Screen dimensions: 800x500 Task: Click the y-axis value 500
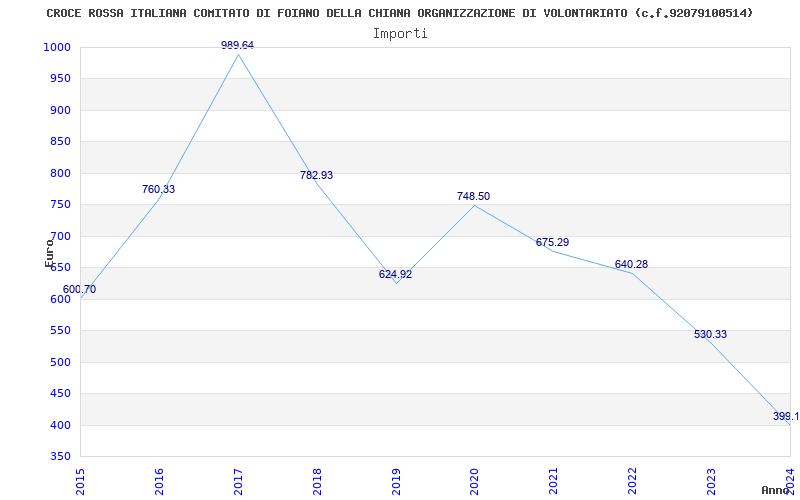(x=60, y=362)
